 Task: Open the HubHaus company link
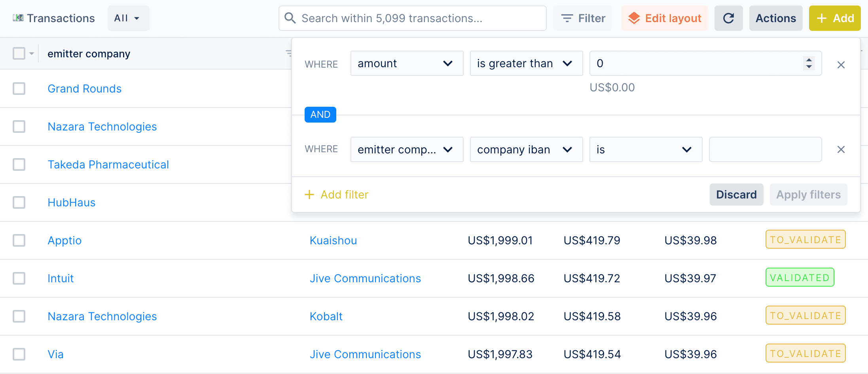pyautogui.click(x=71, y=202)
